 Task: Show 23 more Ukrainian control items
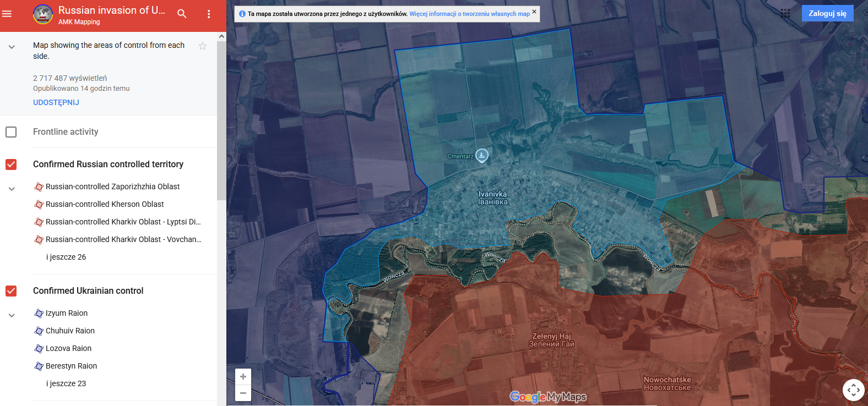tap(66, 383)
